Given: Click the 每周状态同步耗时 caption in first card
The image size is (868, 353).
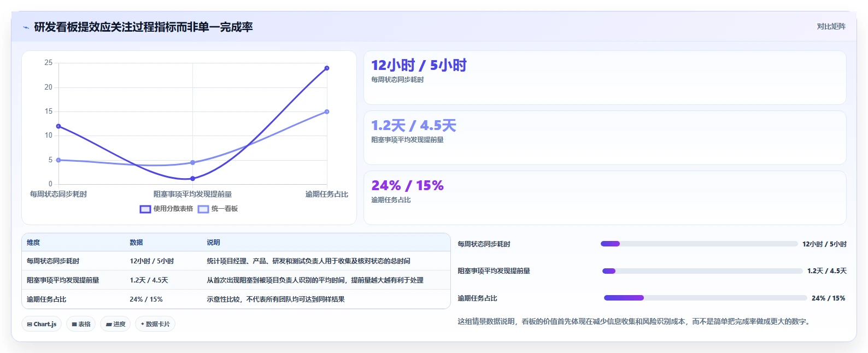Looking at the screenshot, I should coord(397,80).
